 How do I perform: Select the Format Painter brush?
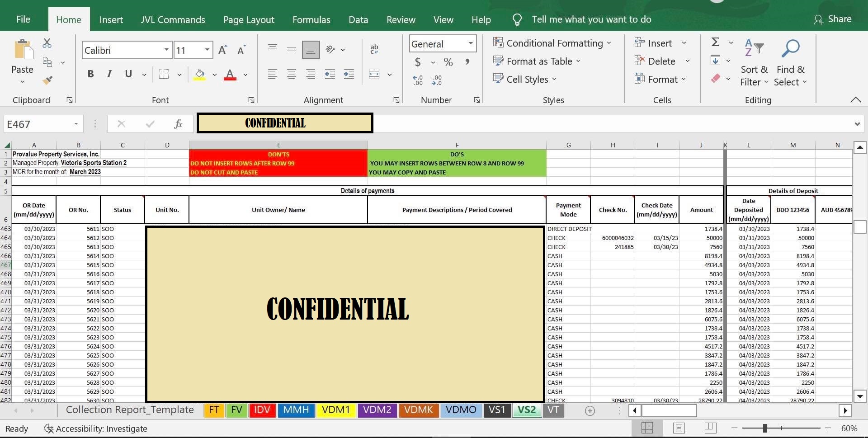(47, 80)
